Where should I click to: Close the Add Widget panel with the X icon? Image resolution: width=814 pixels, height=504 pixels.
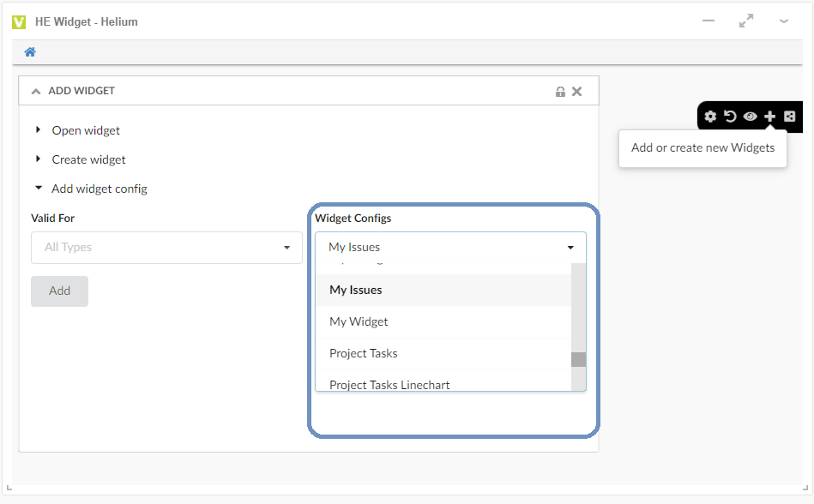point(577,91)
